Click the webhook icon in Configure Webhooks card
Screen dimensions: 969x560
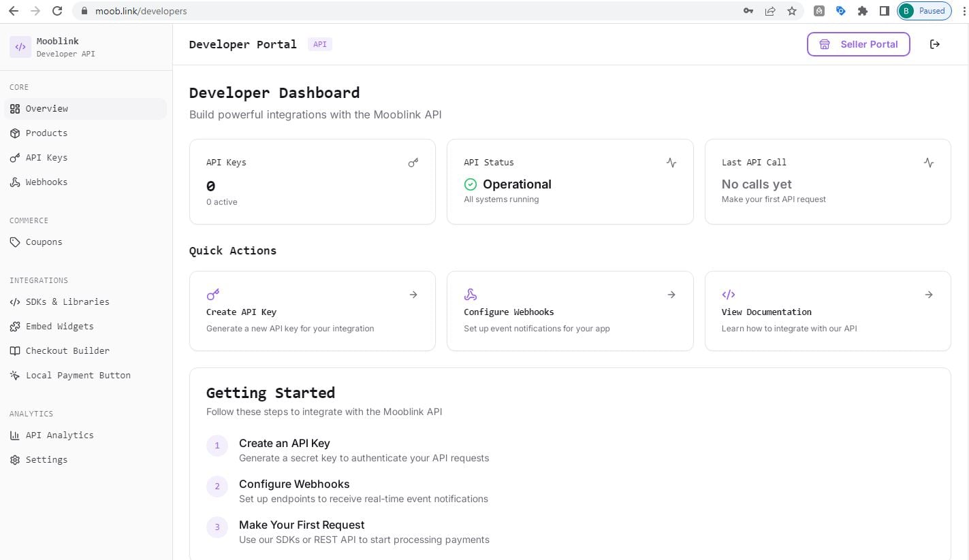coord(471,295)
